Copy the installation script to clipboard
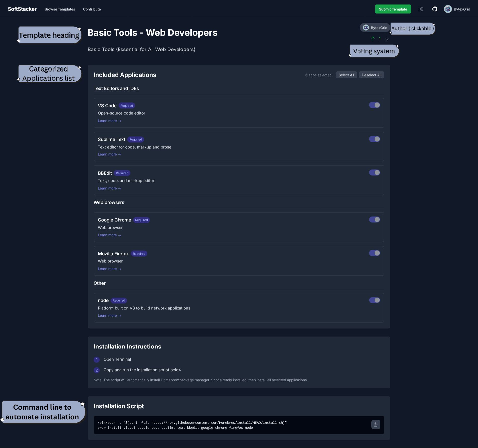478x448 pixels. (376, 425)
